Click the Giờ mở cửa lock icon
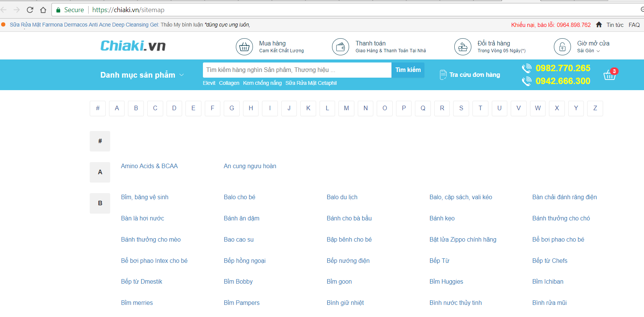This screenshot has height=317, width=644. coord(563,47)
